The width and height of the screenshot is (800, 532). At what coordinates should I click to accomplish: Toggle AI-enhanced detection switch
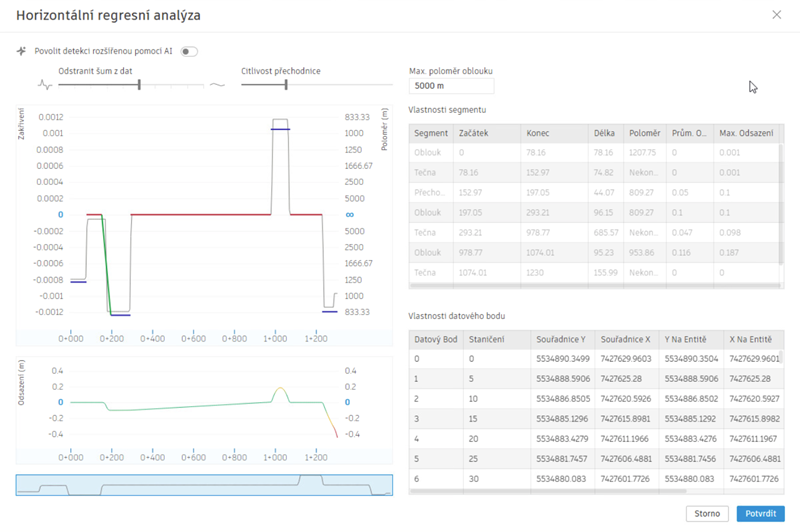point(189,52)
